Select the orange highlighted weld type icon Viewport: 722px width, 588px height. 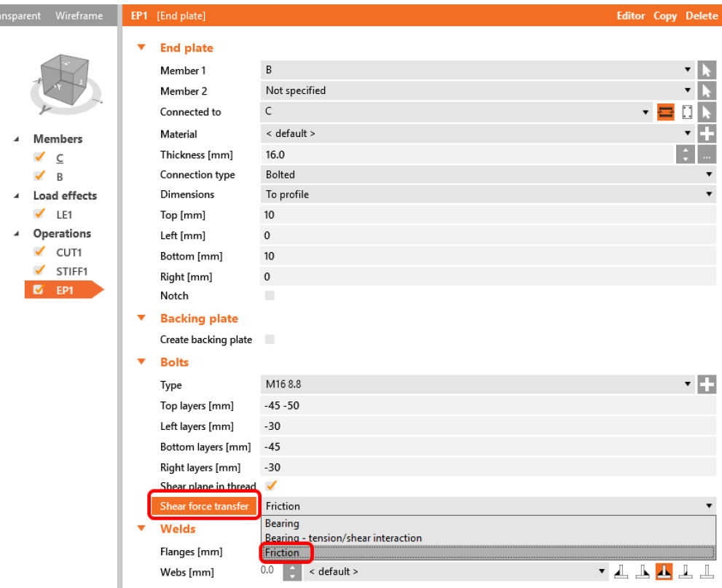(664, 572)
